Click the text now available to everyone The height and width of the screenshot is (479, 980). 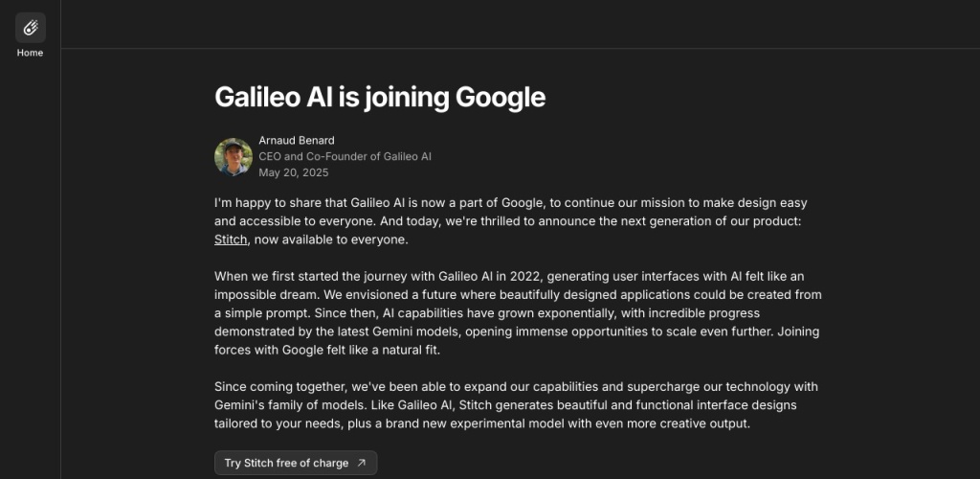click(331, 239)
